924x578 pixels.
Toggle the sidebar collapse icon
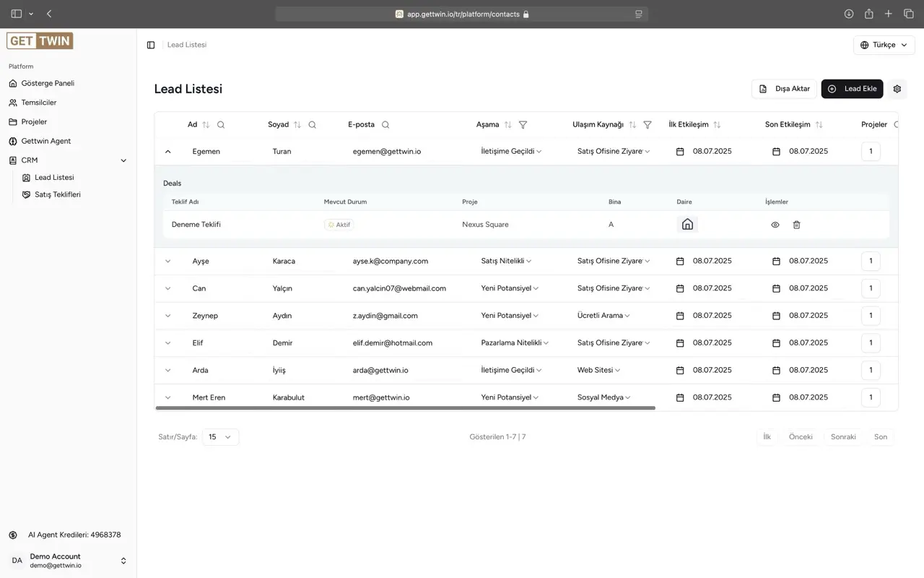tap(150, 45)
